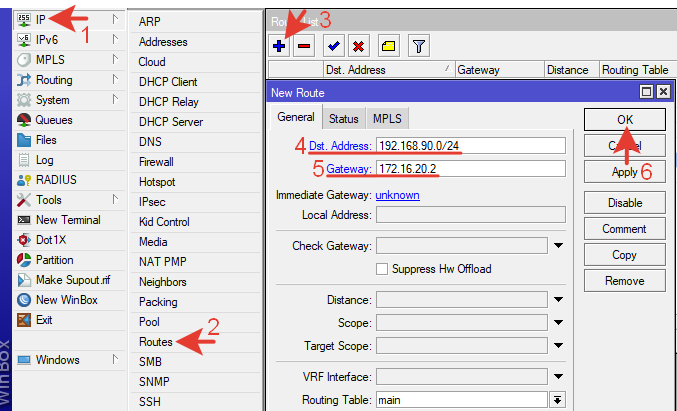The image size is (677, 411).
Task: Click the Queues icon
Action: click(24, 120)
